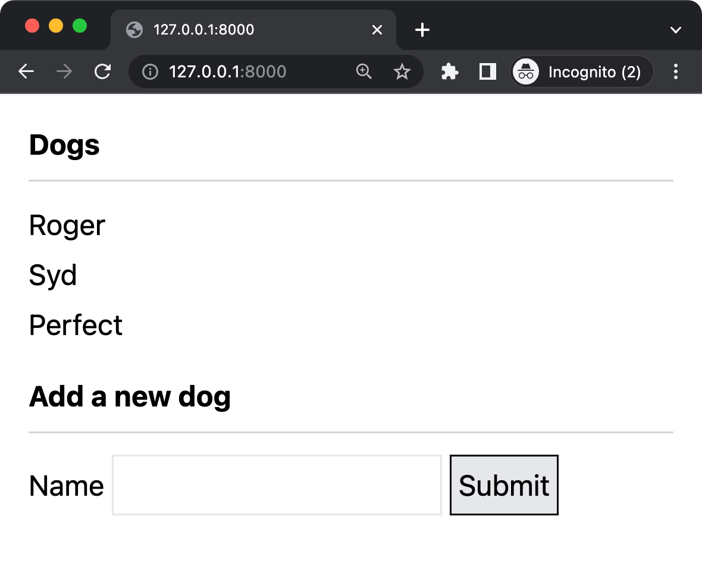Image resolution: width=702 pixels, height=588 pixels.
Task: View site information icon in address bar
Action: 150,72
